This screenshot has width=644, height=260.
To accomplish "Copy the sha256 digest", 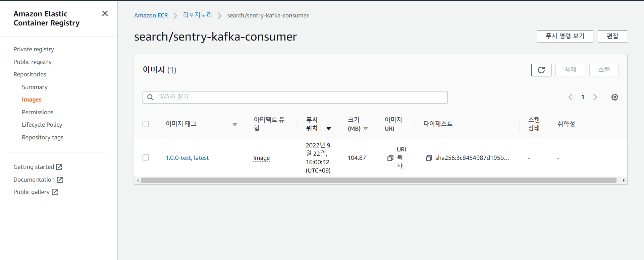I will (x=429, y=158).
